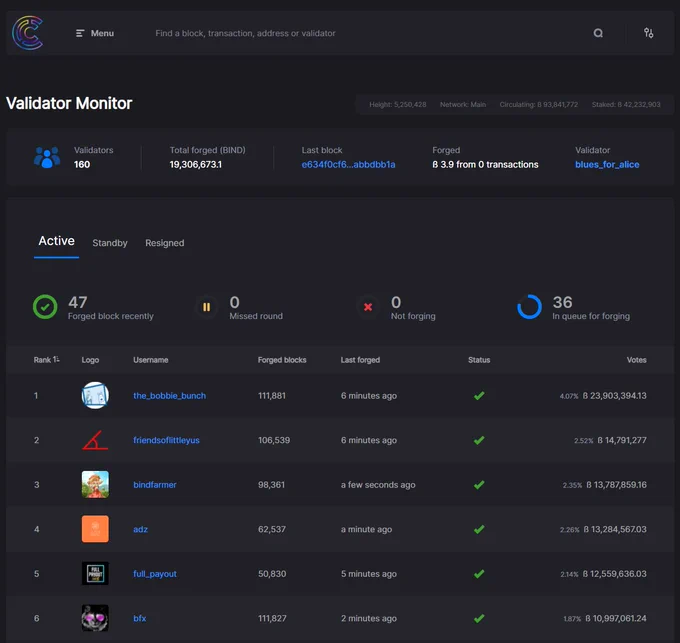The image size is (680, 643).
Task: Click the Staked amount value
Action: tap(626, 104)
